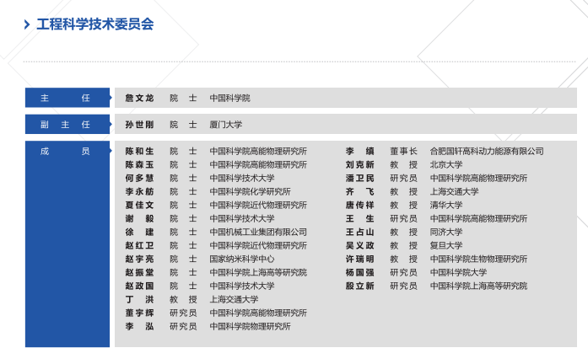Click the name 李缜
Image resolution: width=588 pixels, height=364 pixels.
click(360, 152)
